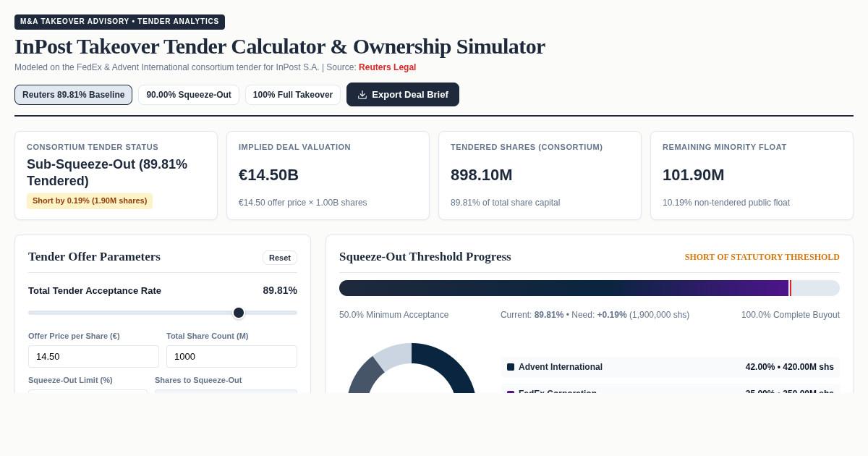Choose the 100% Full Takeover scenario
The width and height of the screenshot is (868, 456).
pyautogui.click(x=293, y=95)
